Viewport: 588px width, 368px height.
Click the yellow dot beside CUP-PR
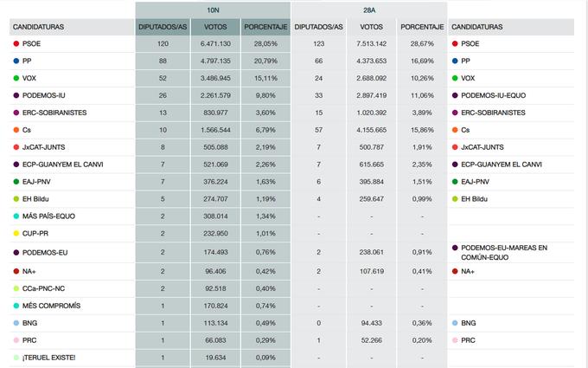pos(16,233)
